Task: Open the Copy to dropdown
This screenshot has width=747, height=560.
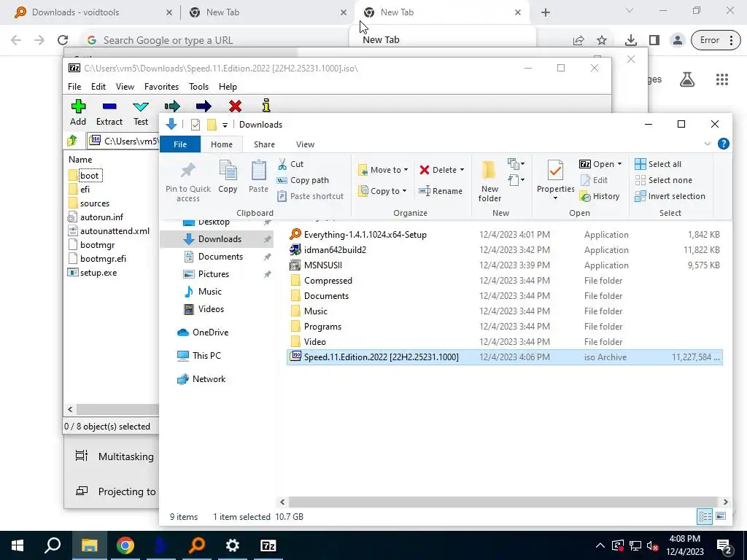Action: [x=382, y=191]
